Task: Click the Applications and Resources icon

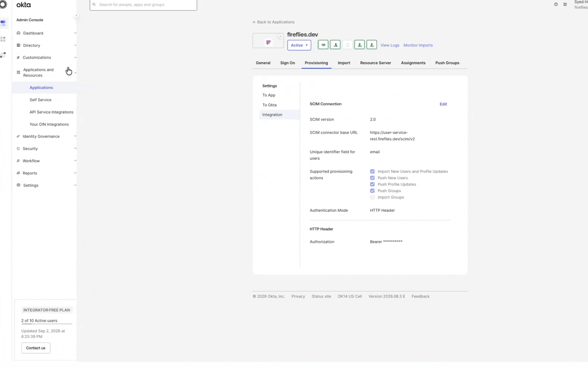Action: (x=18, y=73)
